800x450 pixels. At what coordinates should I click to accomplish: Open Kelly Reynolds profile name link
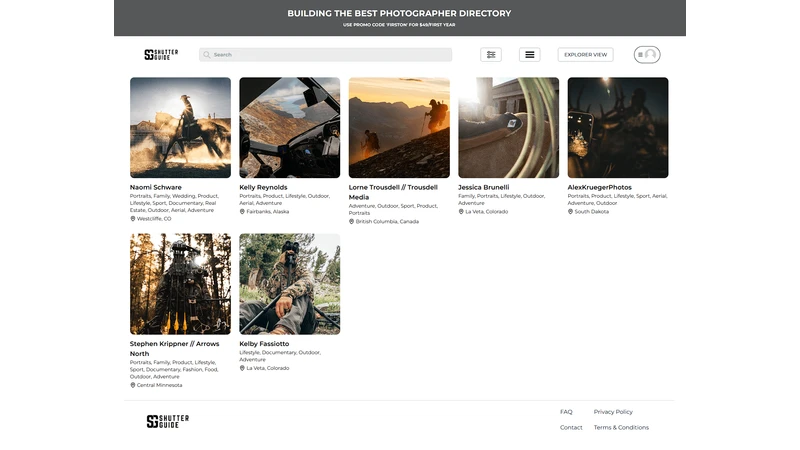(263, 187)
